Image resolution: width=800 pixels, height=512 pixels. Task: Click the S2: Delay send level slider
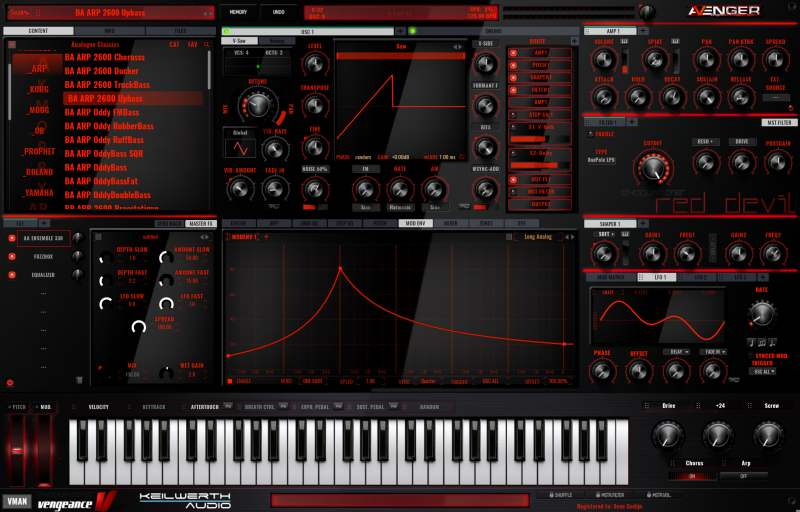click(x=540, y=165)
